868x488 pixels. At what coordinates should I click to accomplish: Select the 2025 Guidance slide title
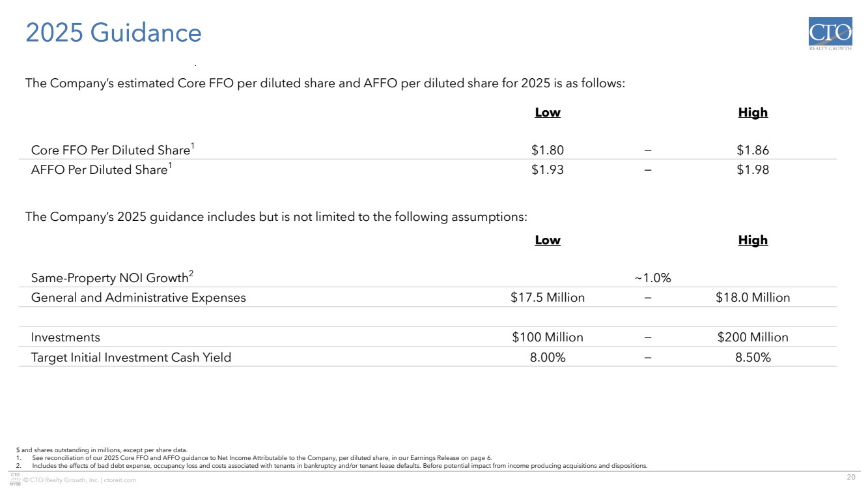tap(113, 33)
